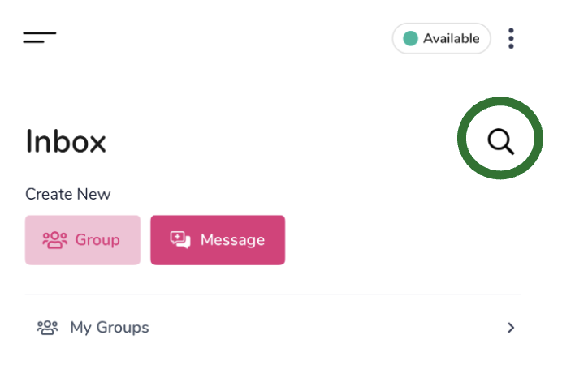
Task: Open the hamburger navigation menu
Action: tap(39, 37)
